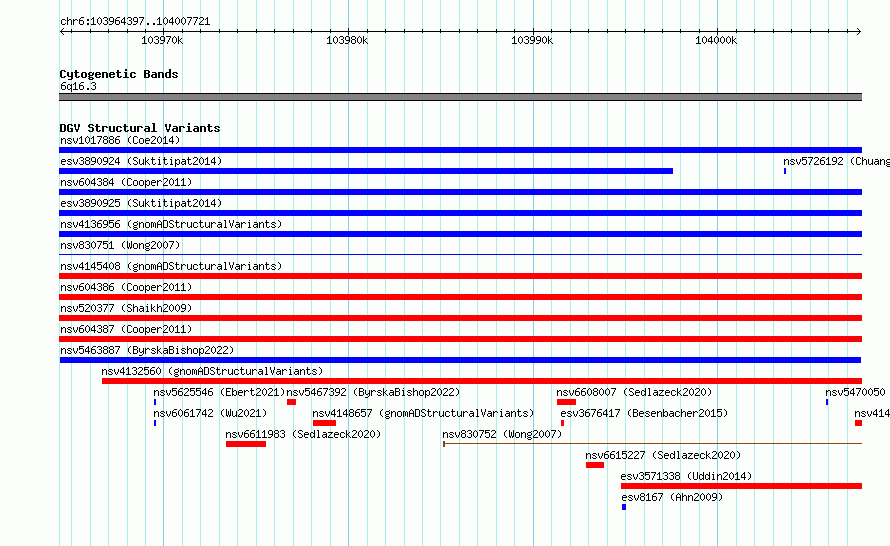Open the nsv4148657 (gnomADStructuralVariants) variant
The width and height of the screenshot is (890, 546).
(324, 423)
